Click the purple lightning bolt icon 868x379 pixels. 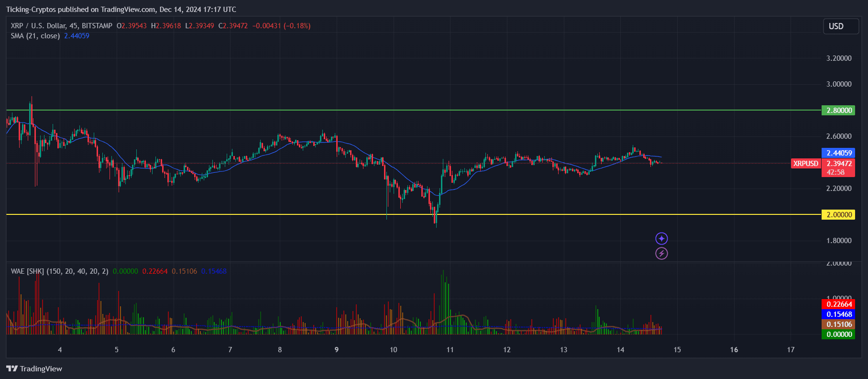[661, 253]
